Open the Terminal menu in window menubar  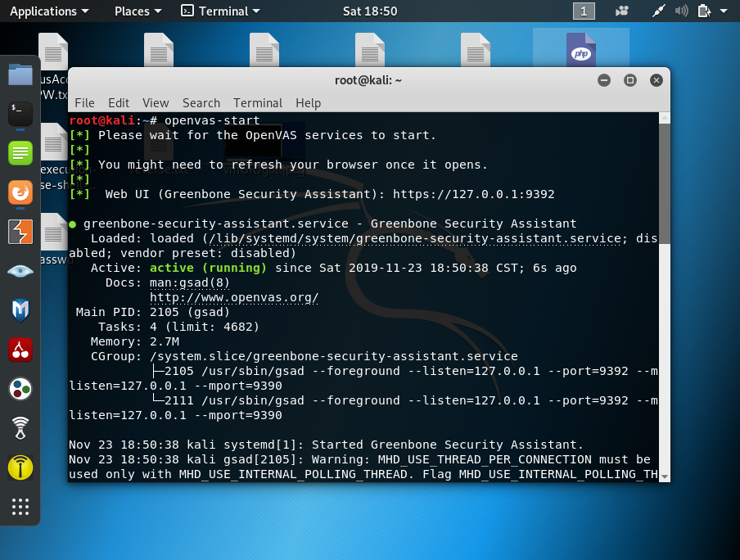click(x=258, y=103)
